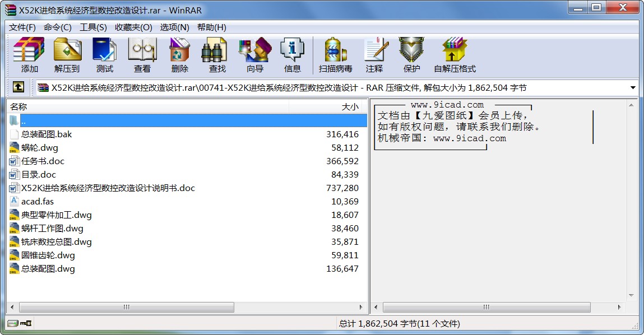Click the 删除 (Delete) toolbar icon
This screenshot has height=335, width=644.
[x=179, y=50]
